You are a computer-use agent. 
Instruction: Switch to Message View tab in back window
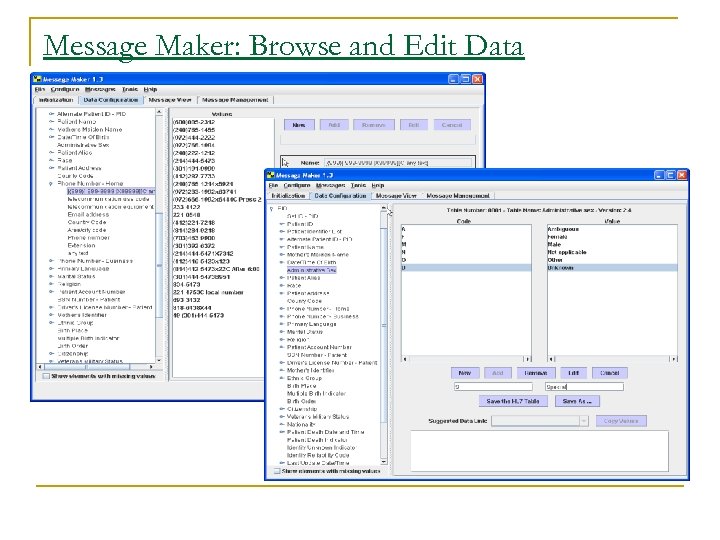(169, 100)
